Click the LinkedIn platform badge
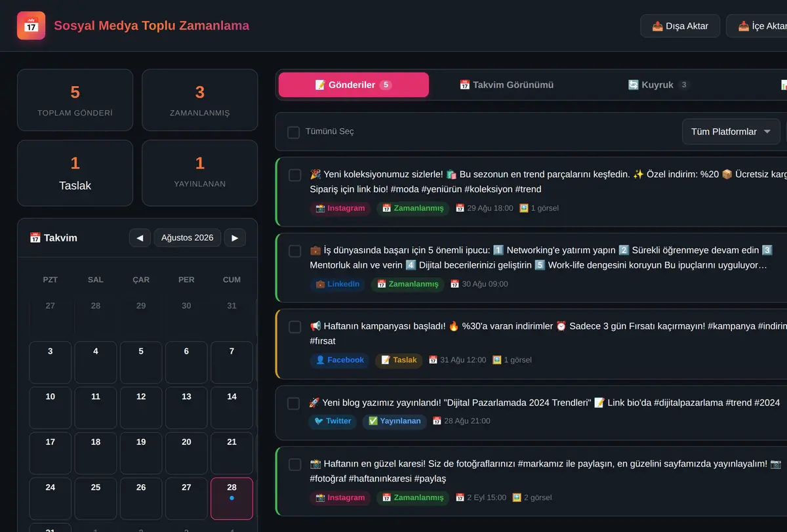Screen dimensions: 787x532 click(x=338, y=284)
